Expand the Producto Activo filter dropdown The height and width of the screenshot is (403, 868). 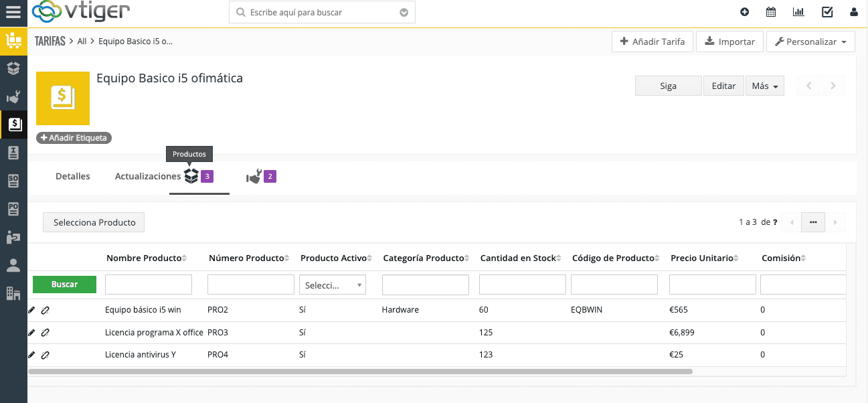pos(333,285)
